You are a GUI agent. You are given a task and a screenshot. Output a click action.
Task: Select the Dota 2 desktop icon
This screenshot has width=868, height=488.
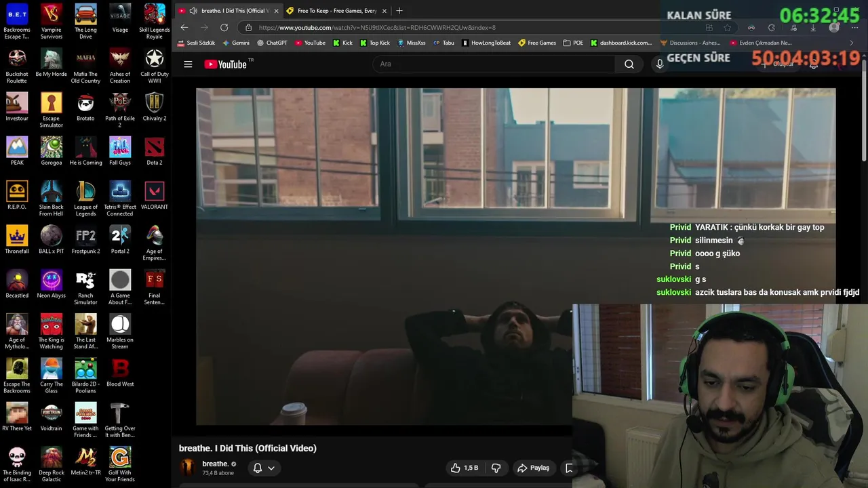pos(155,151)
